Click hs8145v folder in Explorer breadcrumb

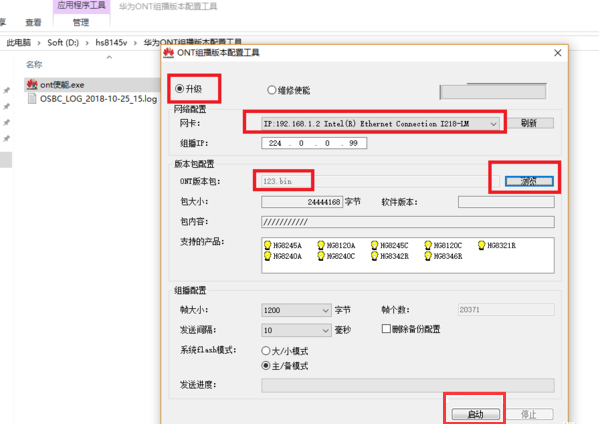pos(111,42)
